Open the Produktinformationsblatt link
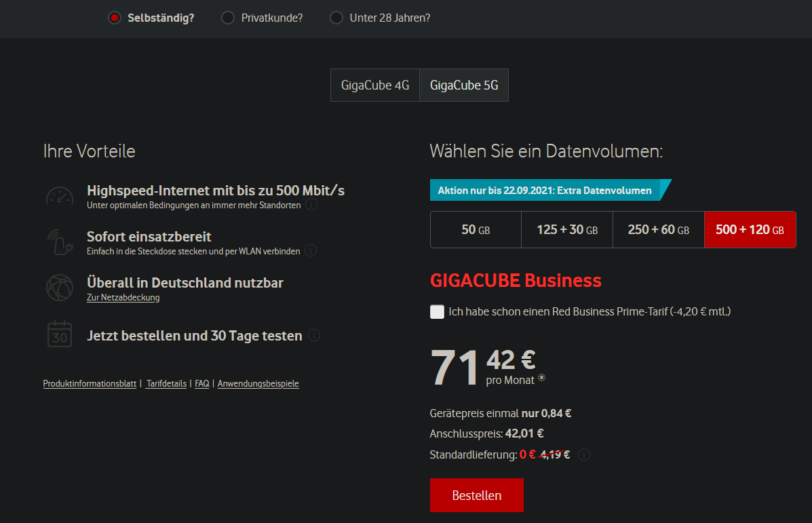812x523 pixels. [90, 384]
